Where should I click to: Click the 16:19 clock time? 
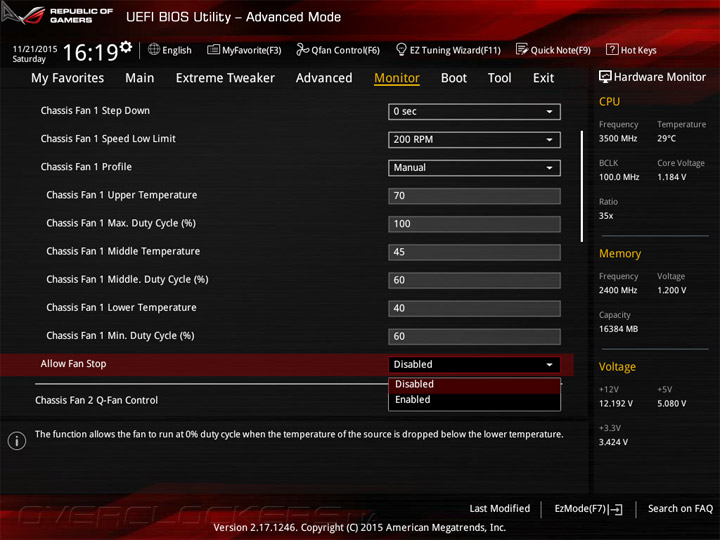click(90, 52)
